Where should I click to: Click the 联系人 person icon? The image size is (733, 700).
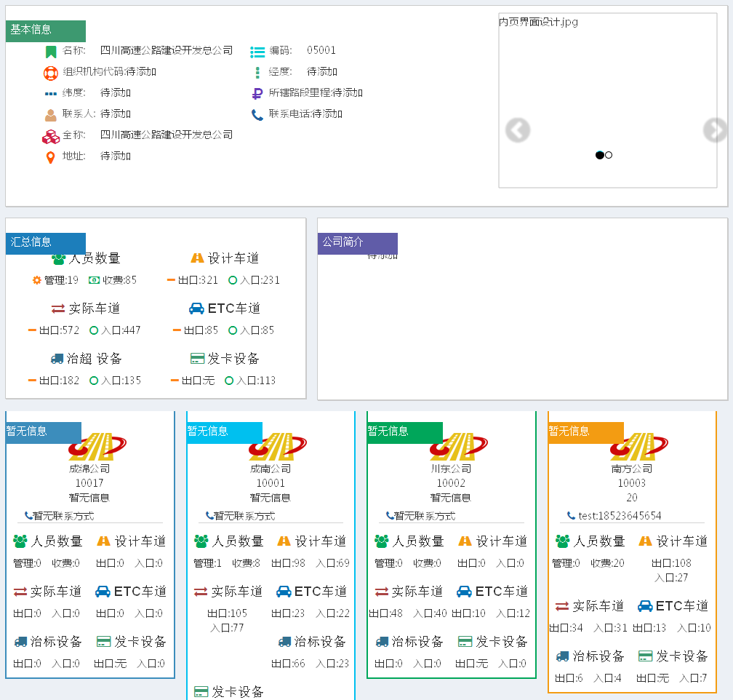[x=50, y=114]
